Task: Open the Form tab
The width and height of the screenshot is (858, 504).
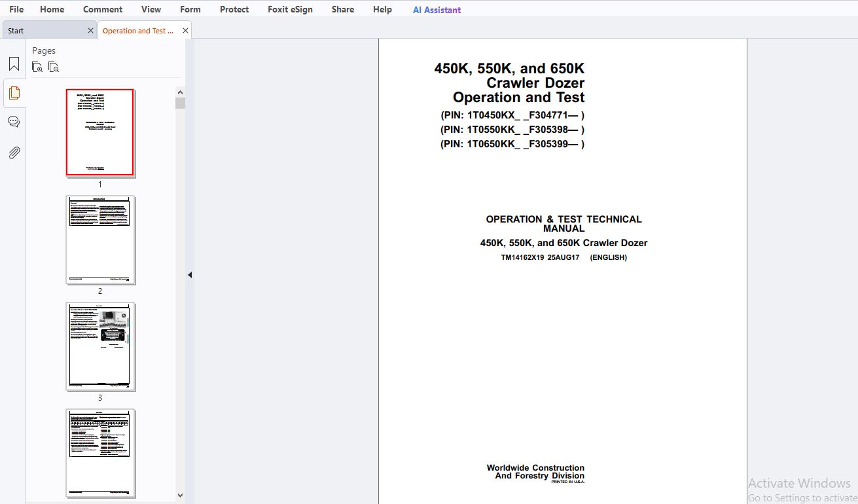Action: coord(190,9)
